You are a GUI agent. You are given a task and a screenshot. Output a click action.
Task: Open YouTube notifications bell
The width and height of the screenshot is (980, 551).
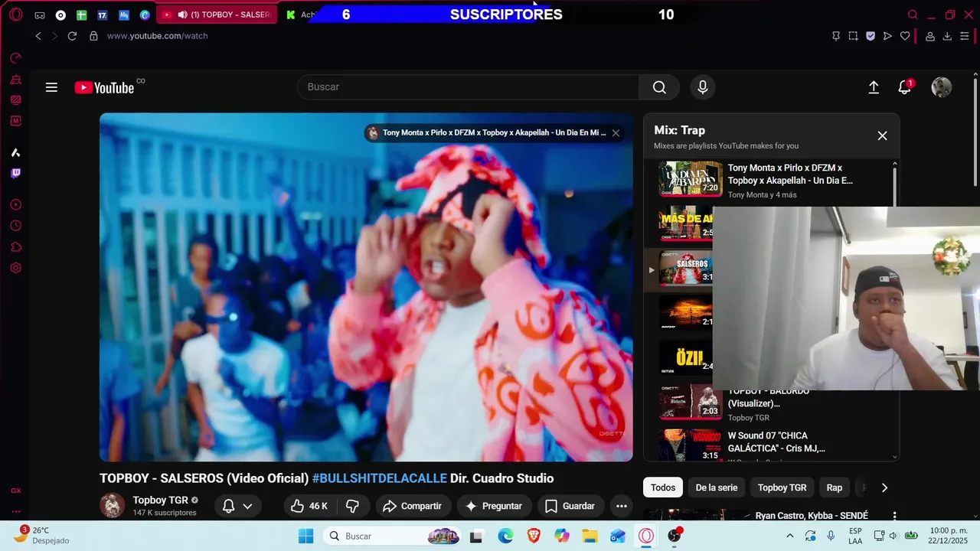click(905, 87)
